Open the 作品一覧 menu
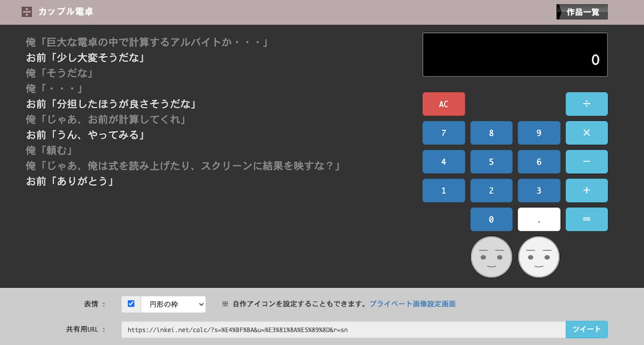The image size is (644, 345). point(582,12)
